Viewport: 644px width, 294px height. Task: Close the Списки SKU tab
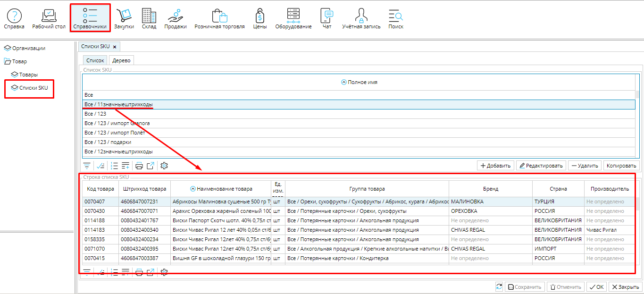tap(115, 47)
